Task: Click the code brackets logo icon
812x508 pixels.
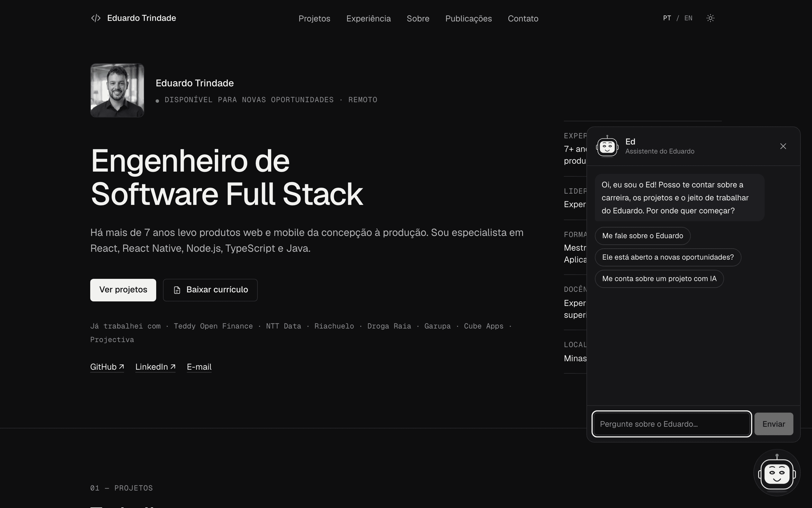Action: [x=96, y=18]
